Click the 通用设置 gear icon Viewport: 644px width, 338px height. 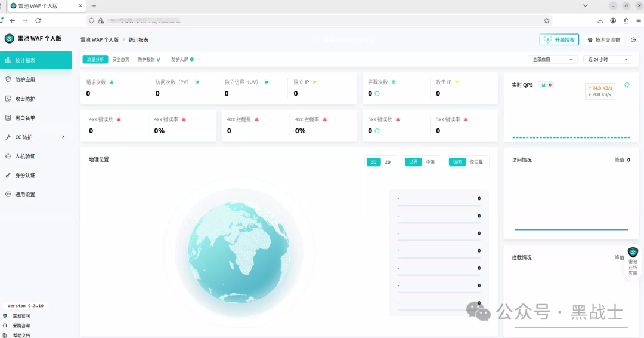8,194
